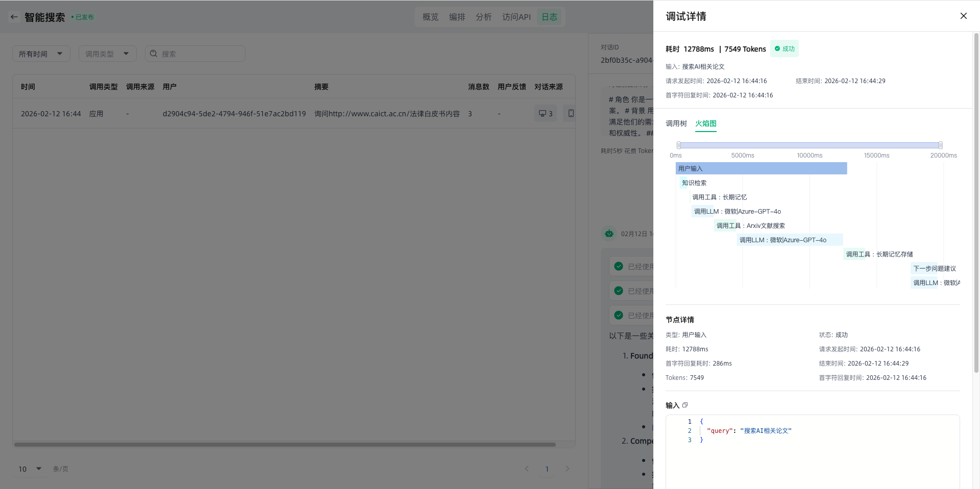
Task: Select the Arxiv文献搜索 tool span
Action: tap(750, 225)
